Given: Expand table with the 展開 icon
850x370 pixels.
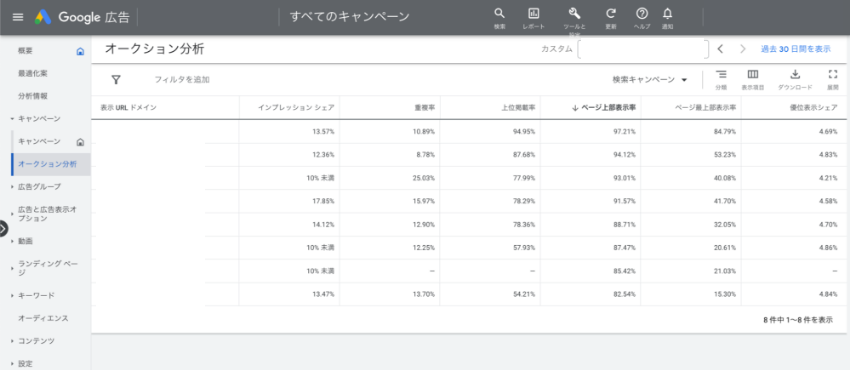Looking at the screenshot, I should click(833, 75).
